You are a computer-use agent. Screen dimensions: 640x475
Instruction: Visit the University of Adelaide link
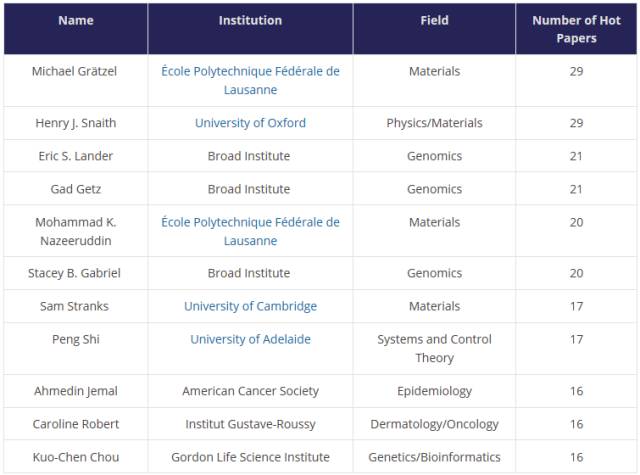[250, 339]
